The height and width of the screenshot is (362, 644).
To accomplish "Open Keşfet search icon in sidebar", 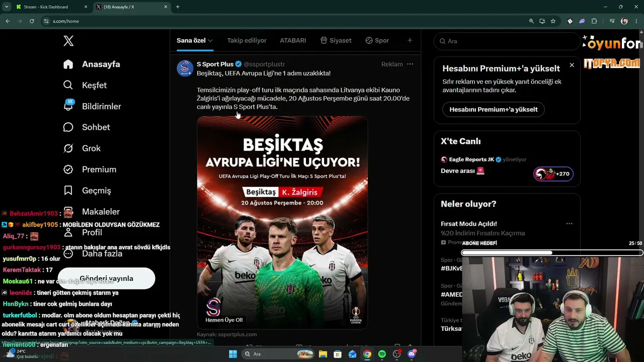I will 68,85.
